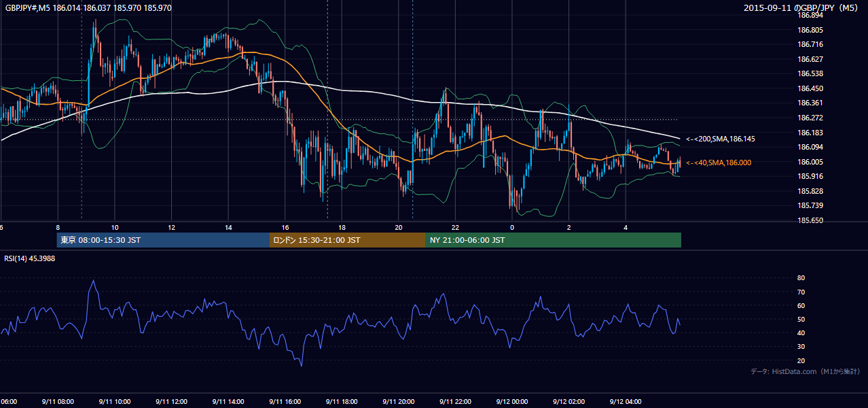Click hour 10 on the price chart axis

tap(115, 228)
